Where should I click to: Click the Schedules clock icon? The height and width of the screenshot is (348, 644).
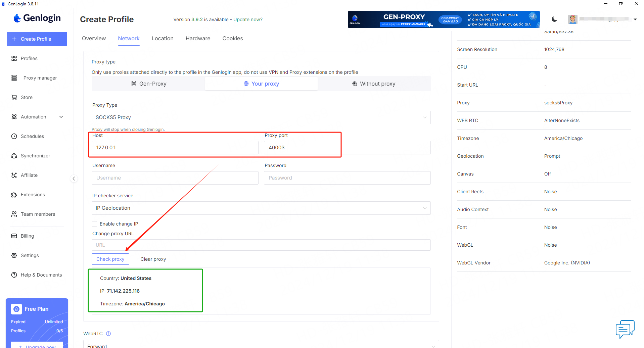pyautogui.click(x=14, y=136)
